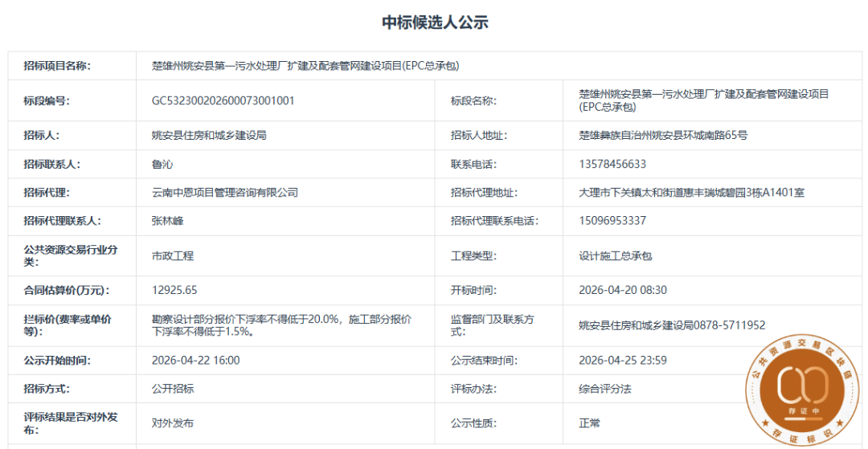868x449 pixels.
Task: Click the supervision department phone 0878-5711952
Action: [x=729, y=325]
